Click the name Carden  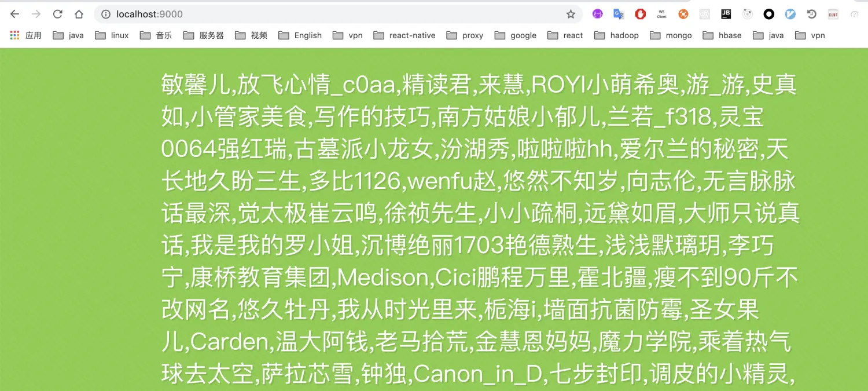229,342
